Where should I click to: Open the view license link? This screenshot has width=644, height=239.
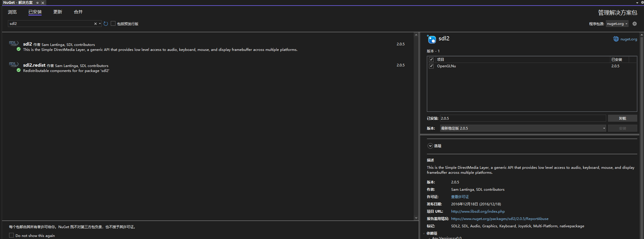click(x=460, y=197)
